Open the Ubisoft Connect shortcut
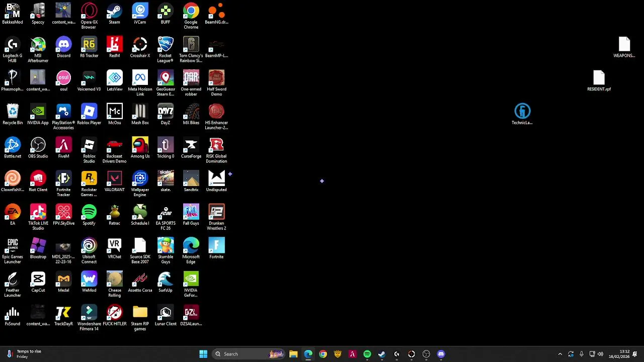The height and width of the screenshot is (362, 644). coord(89,250)
